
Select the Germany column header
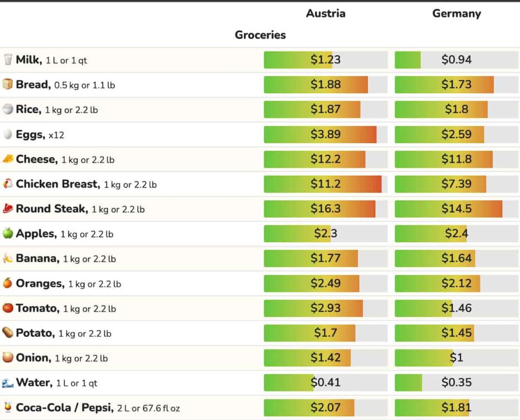456,14
